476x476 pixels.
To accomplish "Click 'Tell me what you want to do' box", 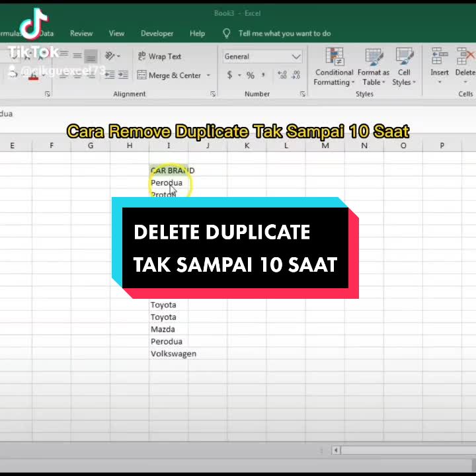I will coord(284,34).
